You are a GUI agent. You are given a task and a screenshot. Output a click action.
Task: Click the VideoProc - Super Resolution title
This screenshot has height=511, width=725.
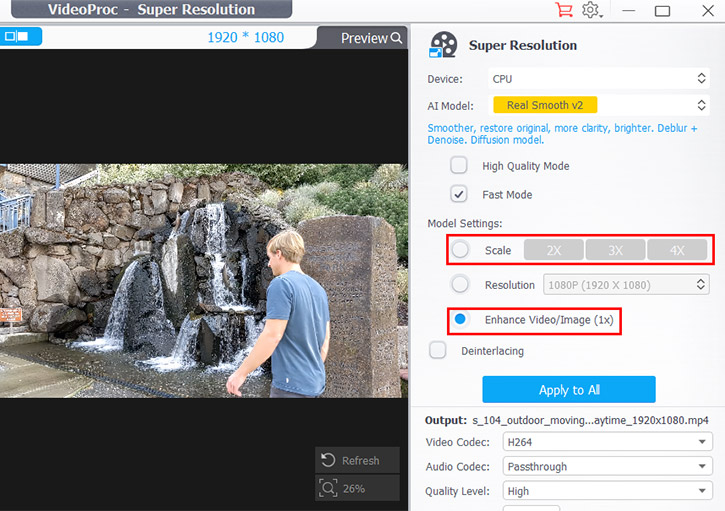point(151,9)
